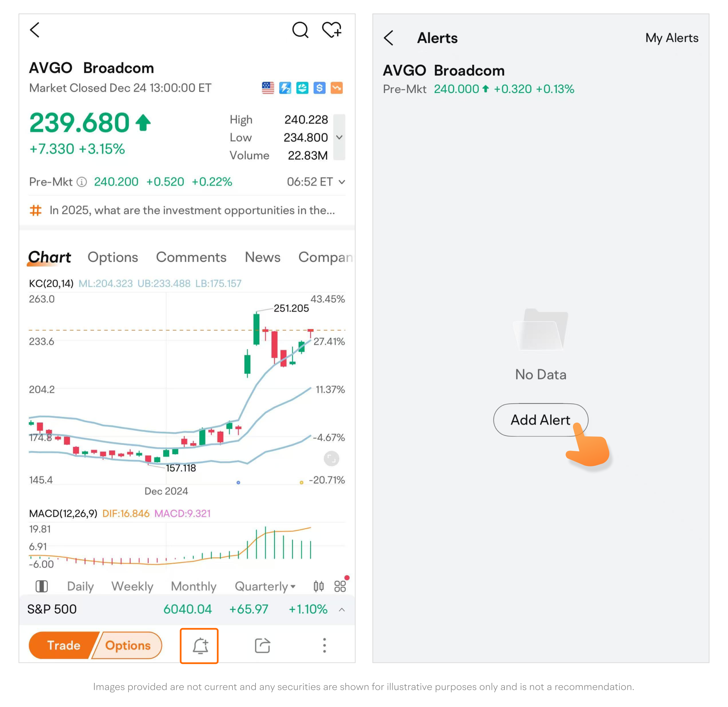This screenshot has height=707, width=728.
Task: Tap the candlestick chart type icon
Action: [318, 586]
